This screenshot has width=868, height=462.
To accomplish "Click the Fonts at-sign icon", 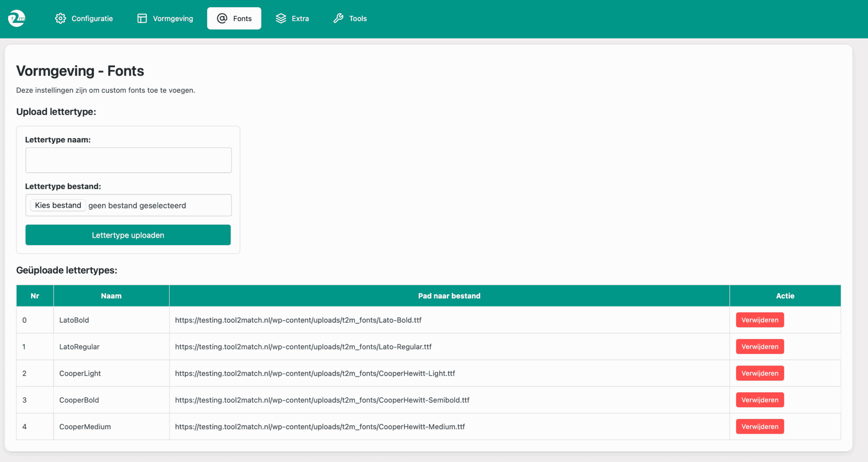I will click(222, 19).
